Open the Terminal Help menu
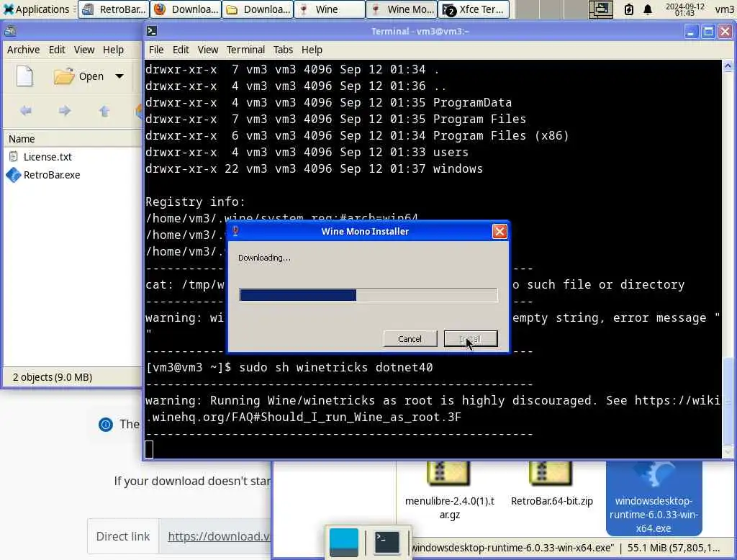The width and height of the screenshot is (737, 560). pos(312,50)
